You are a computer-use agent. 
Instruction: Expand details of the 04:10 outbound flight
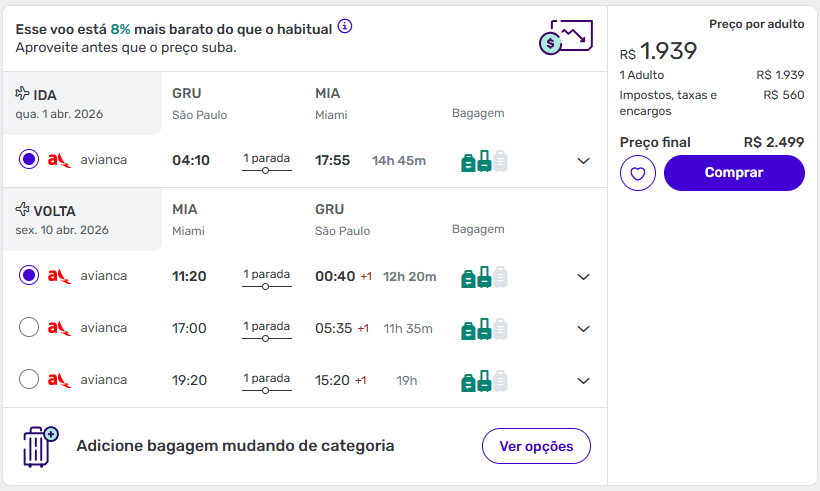(x=584, y=161)
